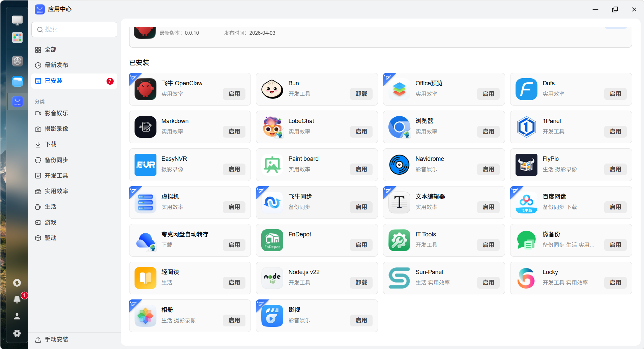
Task: Click the Sun-Panel app icon
Action: [399, 278]
